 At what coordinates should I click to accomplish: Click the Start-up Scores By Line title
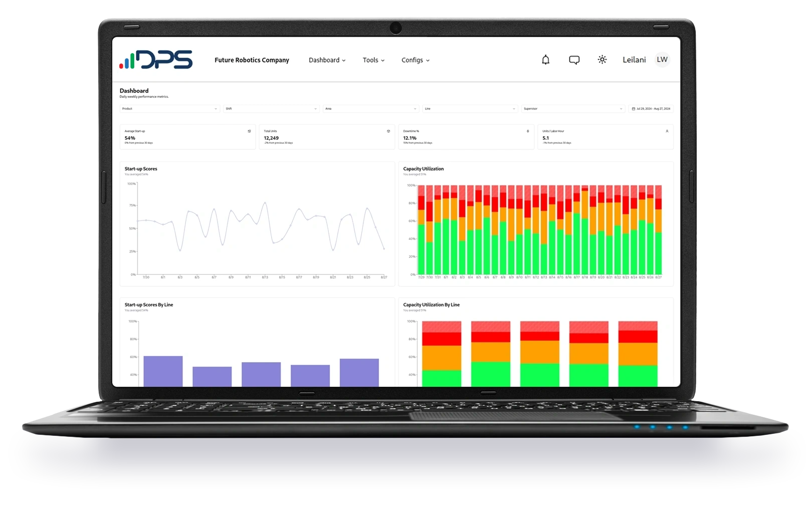(x=149, y=305)
